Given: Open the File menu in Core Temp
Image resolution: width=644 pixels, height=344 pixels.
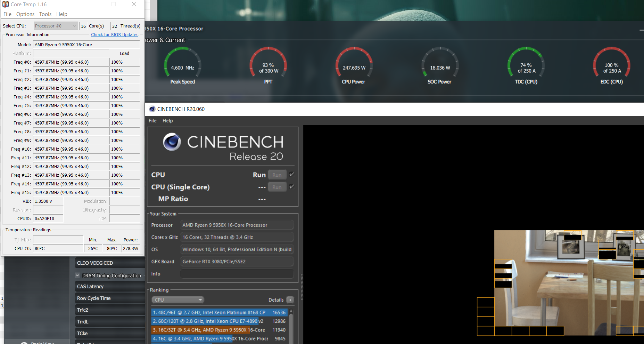Looking at the screenshot, I should [7, 14].
